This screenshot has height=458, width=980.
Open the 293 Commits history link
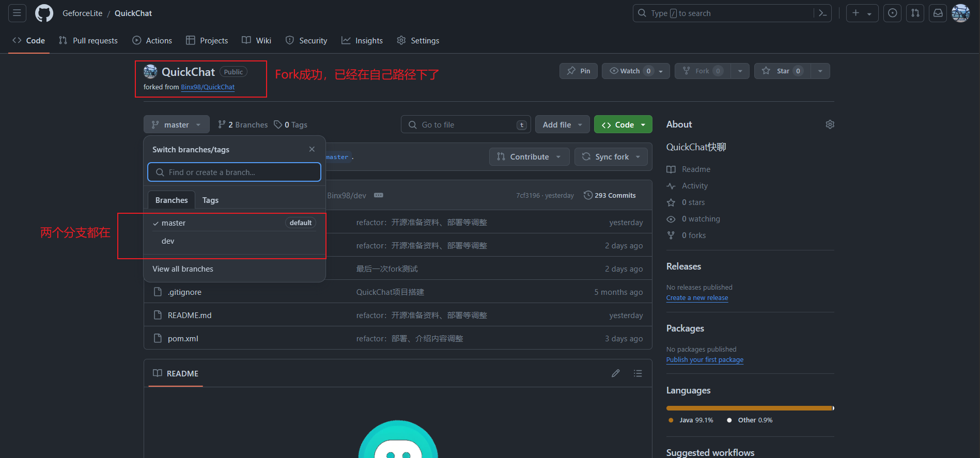tap(610, 195)
